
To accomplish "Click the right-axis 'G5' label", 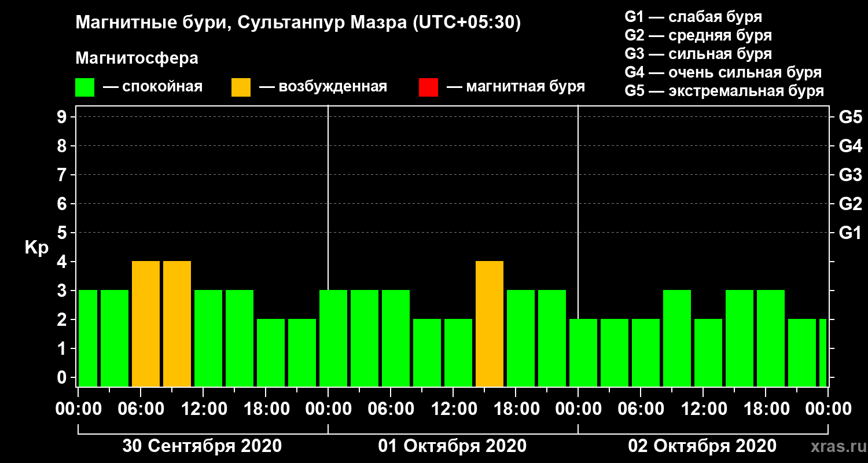I will point(850,117).
